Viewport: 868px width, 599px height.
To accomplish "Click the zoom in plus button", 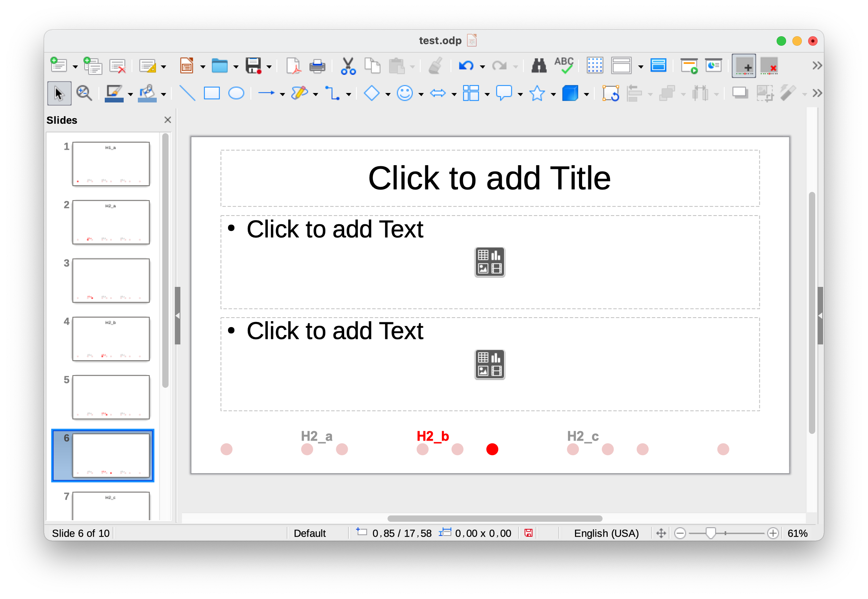I will [773, 533].
